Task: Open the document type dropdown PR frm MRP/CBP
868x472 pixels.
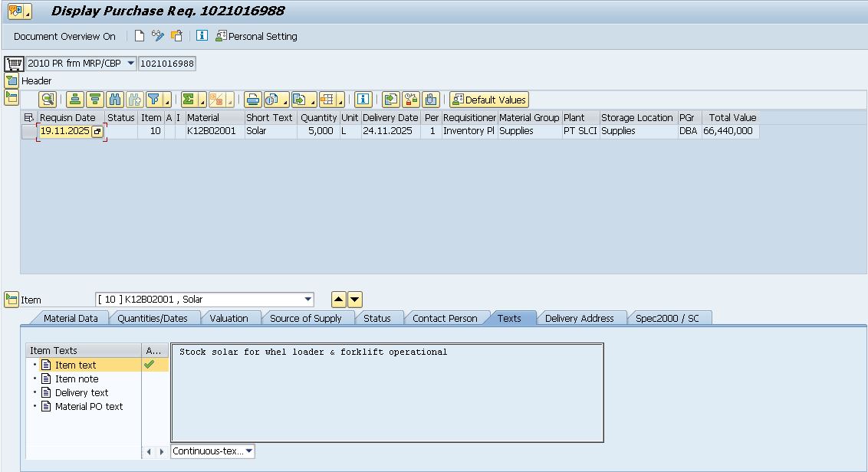Action: coord(130,64)
